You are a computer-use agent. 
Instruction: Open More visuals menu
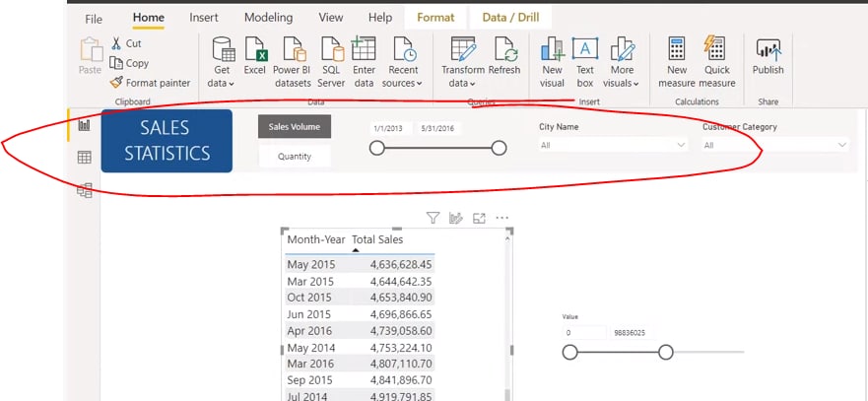(x=622, y=62)
